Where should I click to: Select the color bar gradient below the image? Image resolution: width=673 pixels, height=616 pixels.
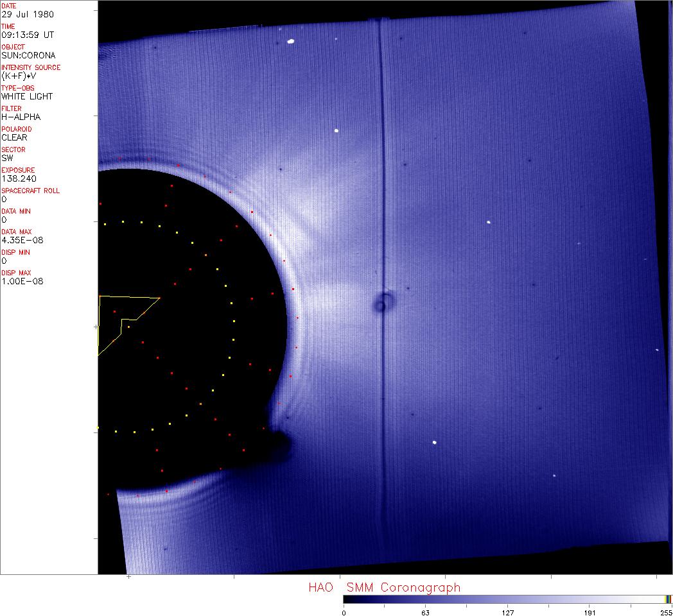point(504,599)
